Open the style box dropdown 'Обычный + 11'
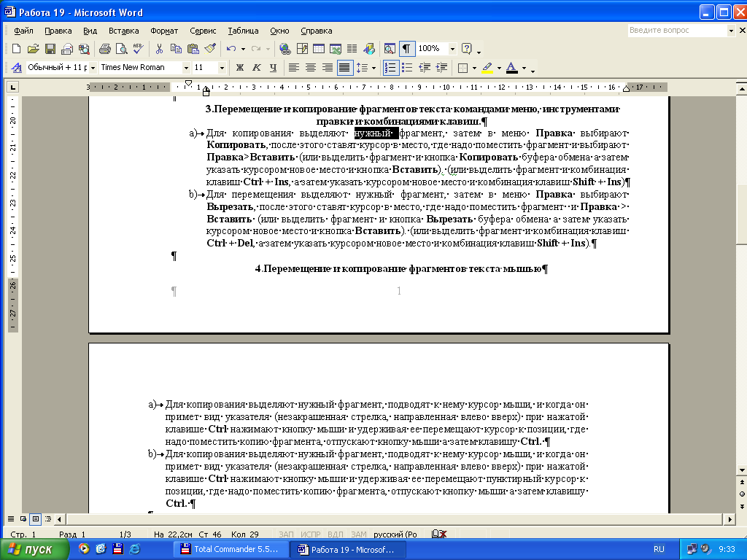 (93, 68)
